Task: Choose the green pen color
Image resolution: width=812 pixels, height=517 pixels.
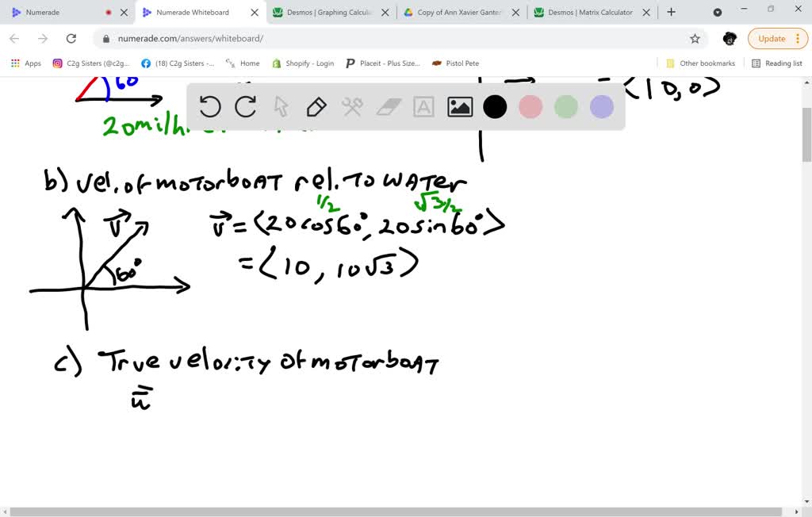Action: point(566,107)
